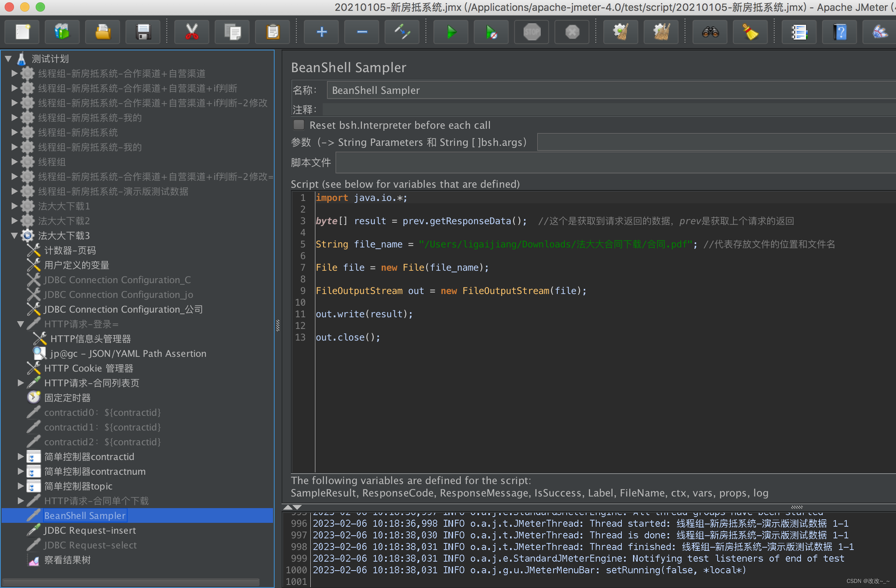The height and width of the screenshot is (588, 896).
Task: Click the 参数 parameters input field
Action: 716,142
